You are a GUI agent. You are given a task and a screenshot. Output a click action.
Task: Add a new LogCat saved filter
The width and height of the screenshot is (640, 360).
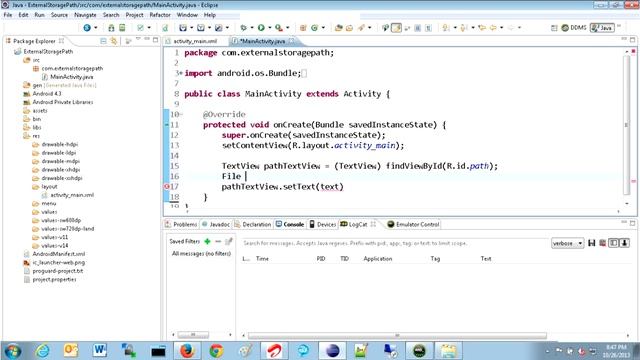(207, 242)
